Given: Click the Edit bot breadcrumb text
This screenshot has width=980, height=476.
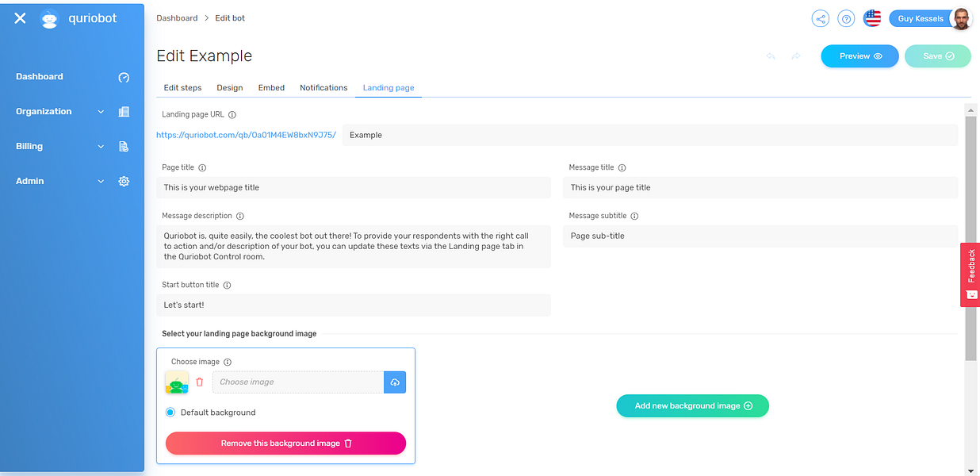Looking at the screenshot, I should click(x=230, y=18).
